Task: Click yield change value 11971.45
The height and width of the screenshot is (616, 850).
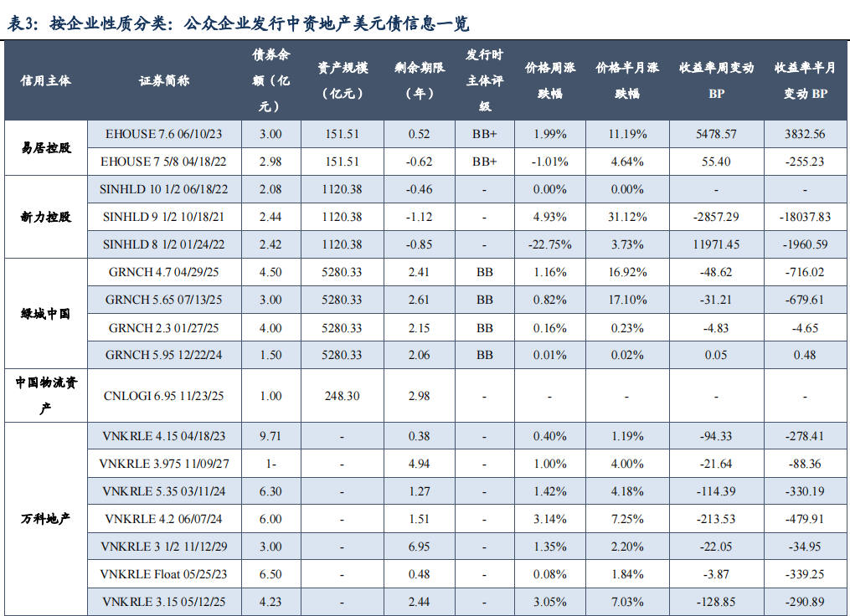Action: coord(716,244)
